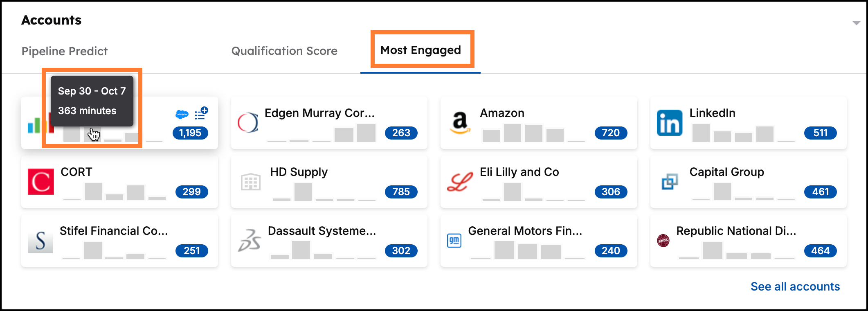Screen dimensions: 868x311
Task: Click the Salesforce sync icon on the first account card
Action: pos(182,115)
